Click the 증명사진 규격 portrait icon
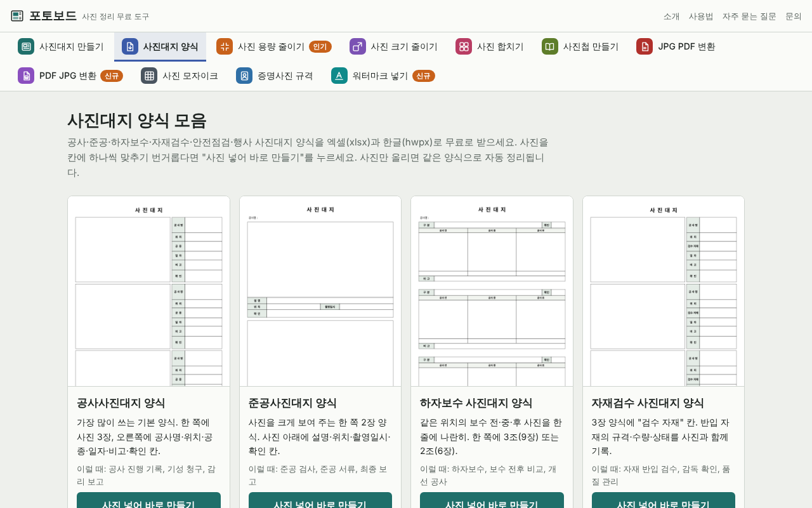 point(244,76)
